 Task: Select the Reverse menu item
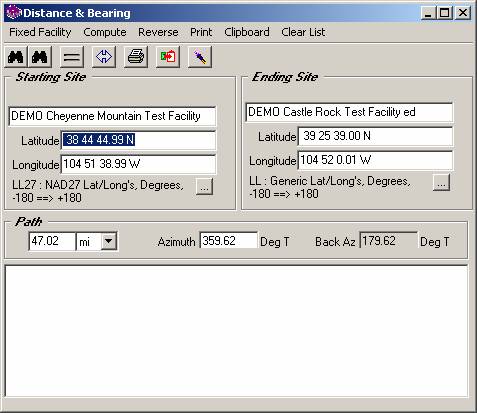point(158,32)
